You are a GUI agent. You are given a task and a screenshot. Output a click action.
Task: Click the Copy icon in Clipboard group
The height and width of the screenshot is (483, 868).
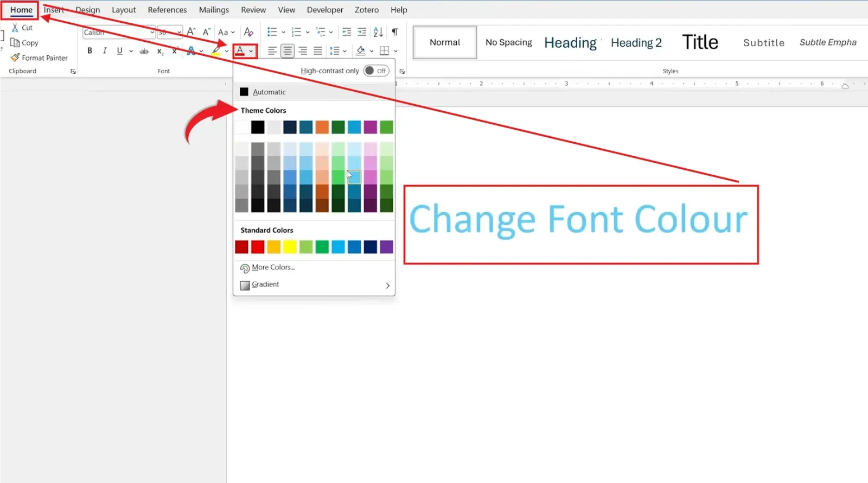click(x=15, y=43)
